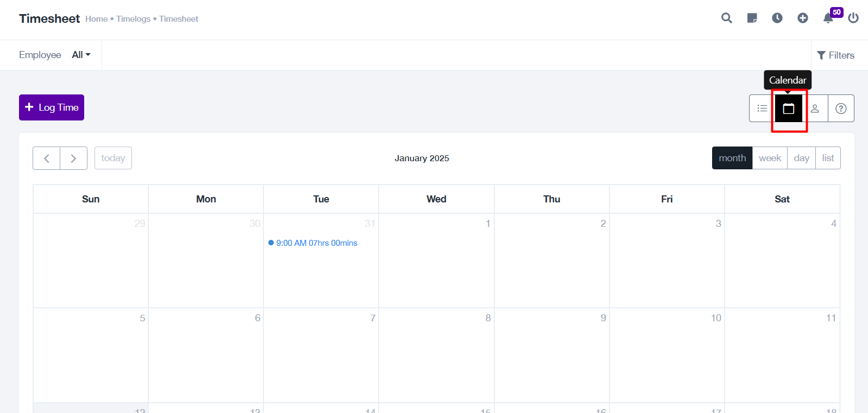Open the help question mark icon
The width and height of the screenshot is (868, 413).
tap(841, 109)
